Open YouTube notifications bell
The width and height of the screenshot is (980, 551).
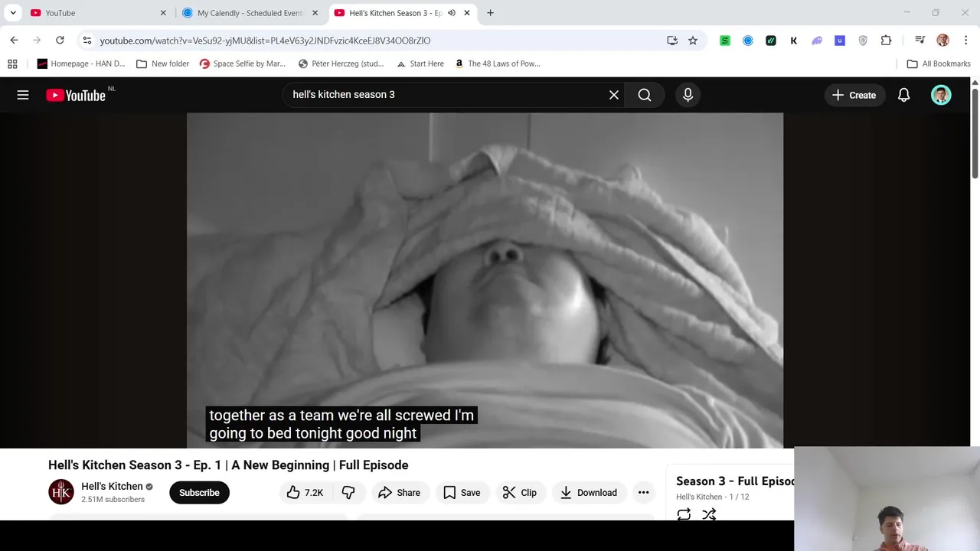point(904,95)
